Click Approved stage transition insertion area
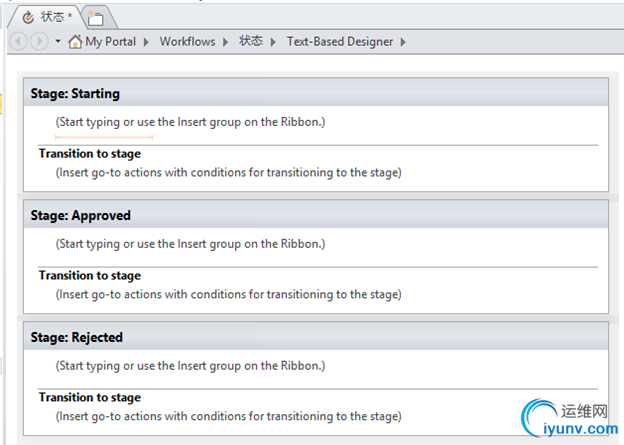 pyautogui.click(x=228, y=294)
